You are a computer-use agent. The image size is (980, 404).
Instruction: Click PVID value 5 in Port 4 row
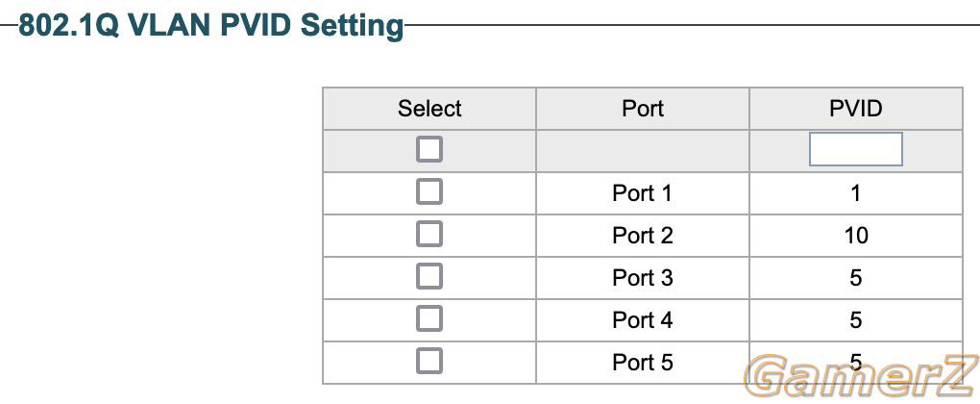tap(856, 320)
